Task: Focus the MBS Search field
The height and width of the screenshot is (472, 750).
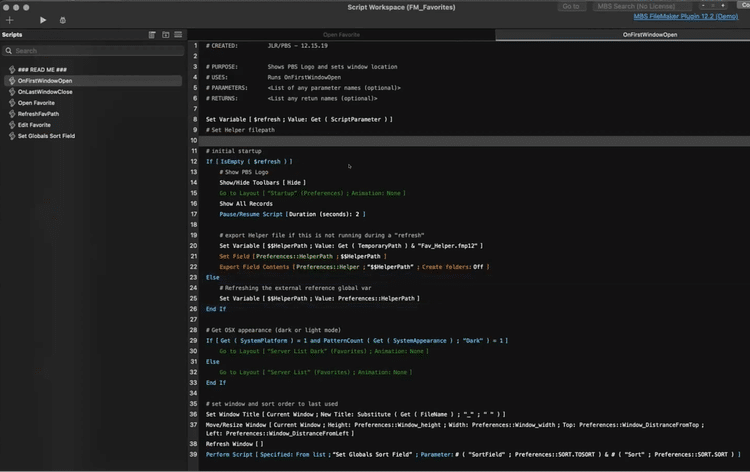Action: point(641,6)
